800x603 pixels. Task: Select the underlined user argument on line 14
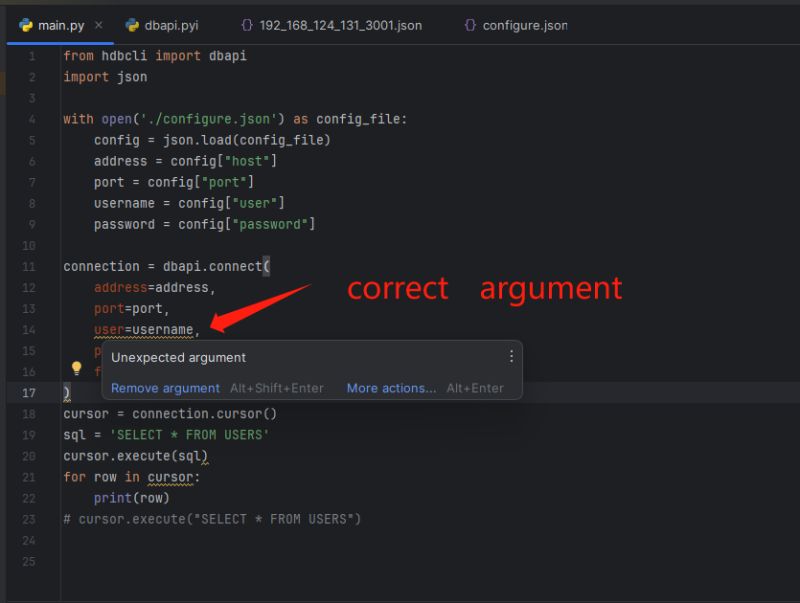click(112, 329)
